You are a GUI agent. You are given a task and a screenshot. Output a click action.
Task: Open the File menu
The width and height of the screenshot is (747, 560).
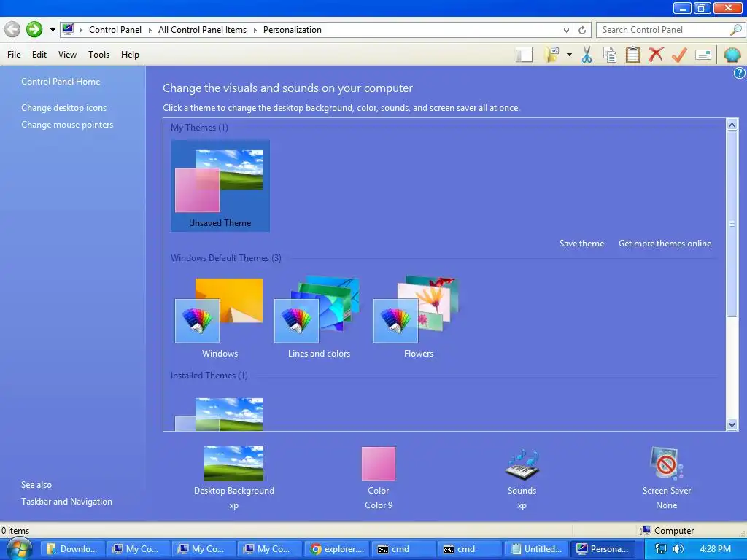14,55
